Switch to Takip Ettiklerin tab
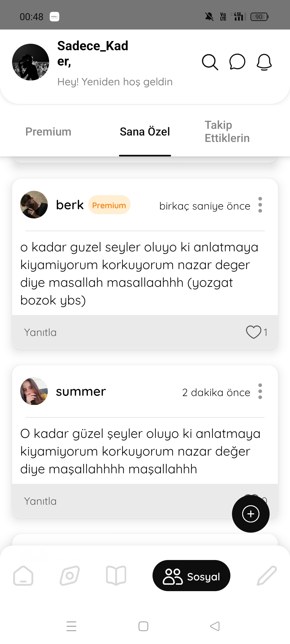 click(227, 131)
